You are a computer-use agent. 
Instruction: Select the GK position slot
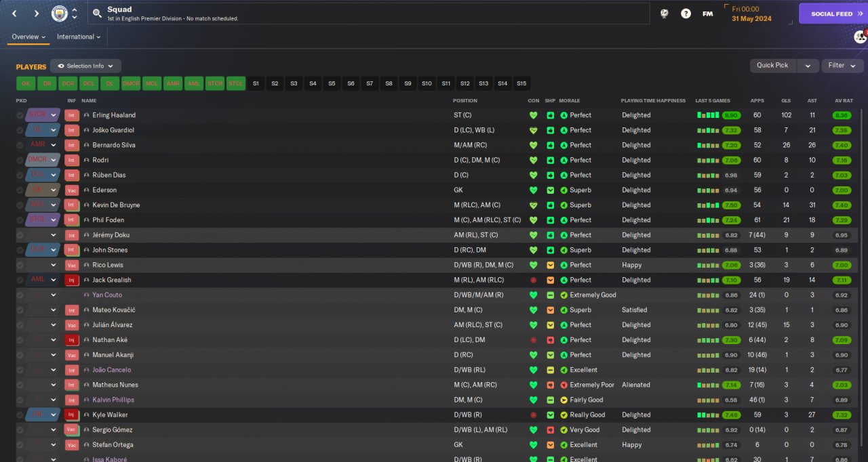pos(26,83)
